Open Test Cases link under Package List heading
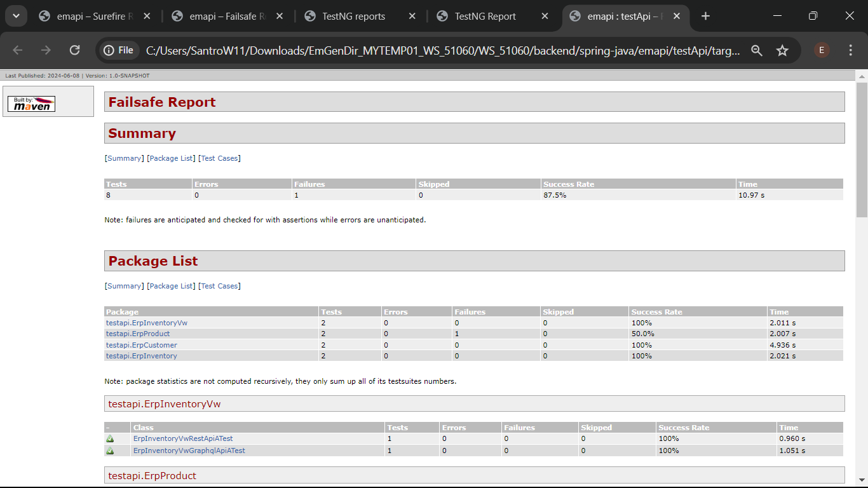This screenshot has height=488, width=868. point(219,286)
